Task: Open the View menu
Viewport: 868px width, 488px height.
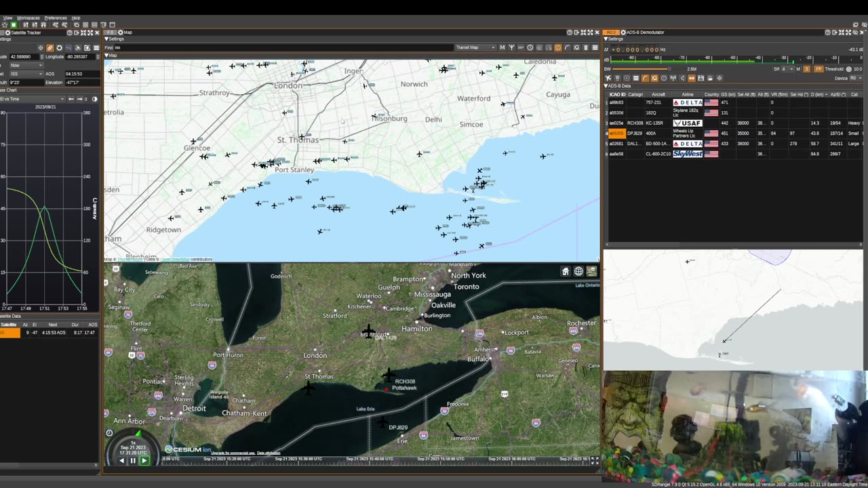Action: [x=7, y=18]
